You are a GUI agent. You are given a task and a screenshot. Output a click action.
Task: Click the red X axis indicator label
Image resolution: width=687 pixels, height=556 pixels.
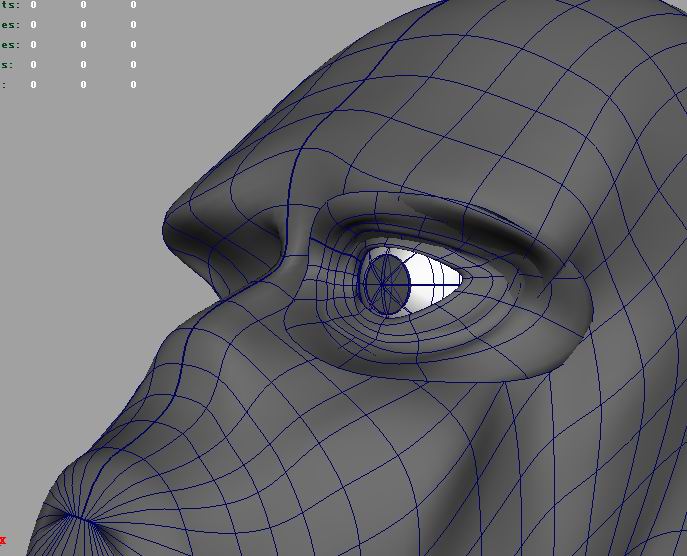[x=3, y=540]
